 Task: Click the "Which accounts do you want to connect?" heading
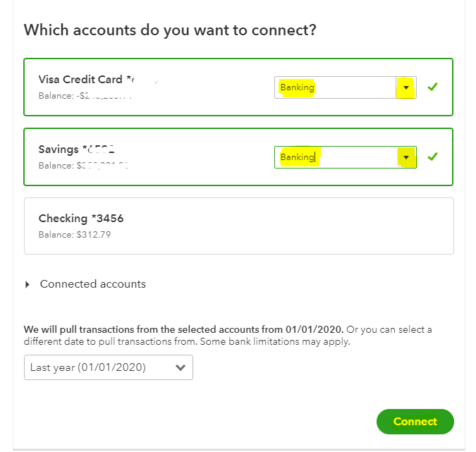(x=170, y=30)
